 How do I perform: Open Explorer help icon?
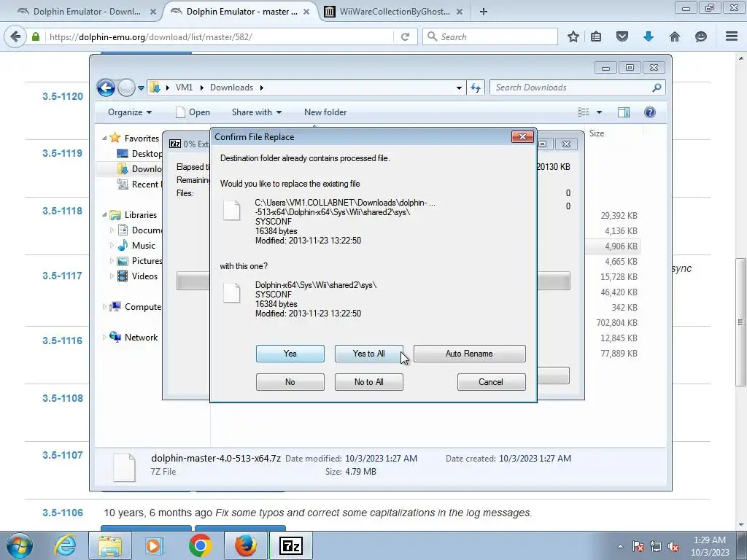(x=650, y=112)
